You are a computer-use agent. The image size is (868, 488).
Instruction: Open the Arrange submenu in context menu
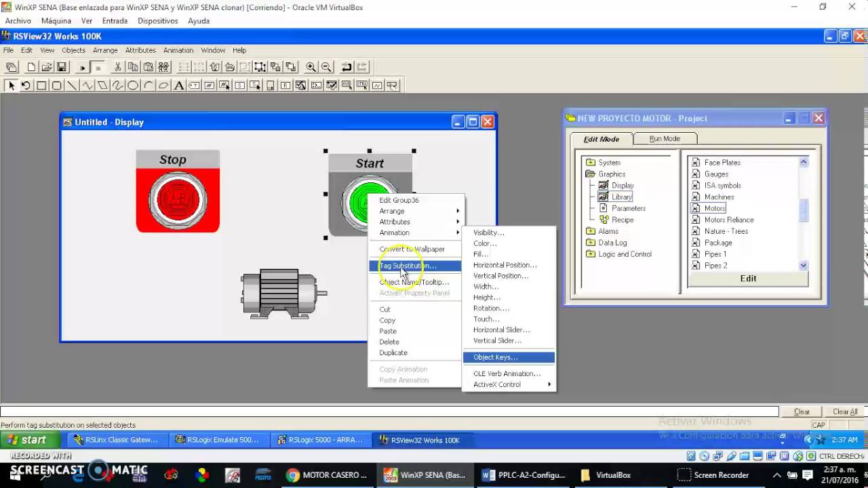pos(415,211)
